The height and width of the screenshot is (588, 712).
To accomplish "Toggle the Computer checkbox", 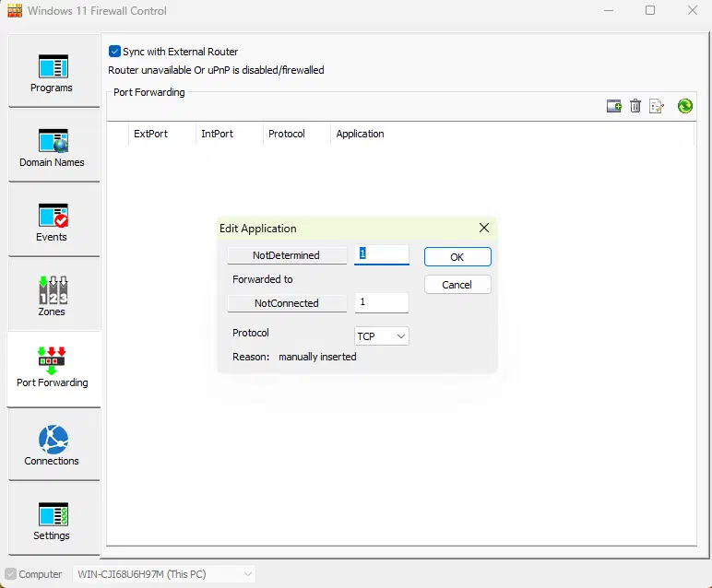I will pos(10,574).
